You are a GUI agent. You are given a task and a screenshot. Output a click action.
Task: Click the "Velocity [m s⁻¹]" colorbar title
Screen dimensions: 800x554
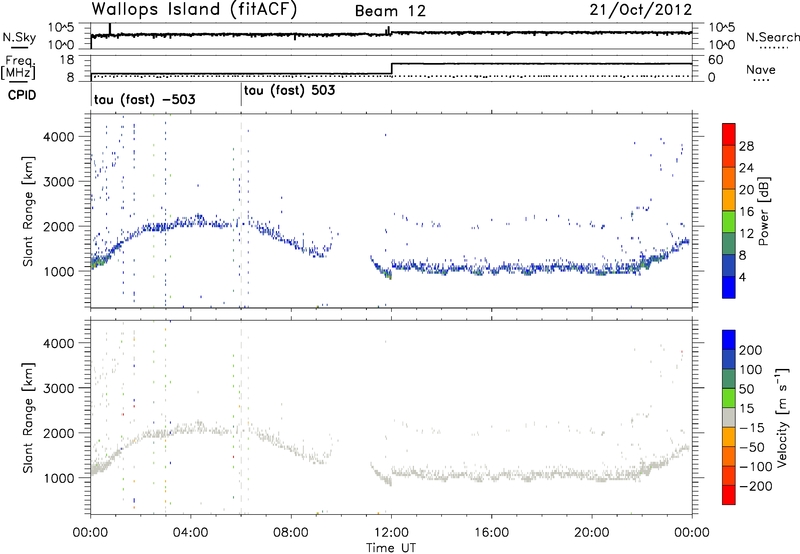(782, 417)
